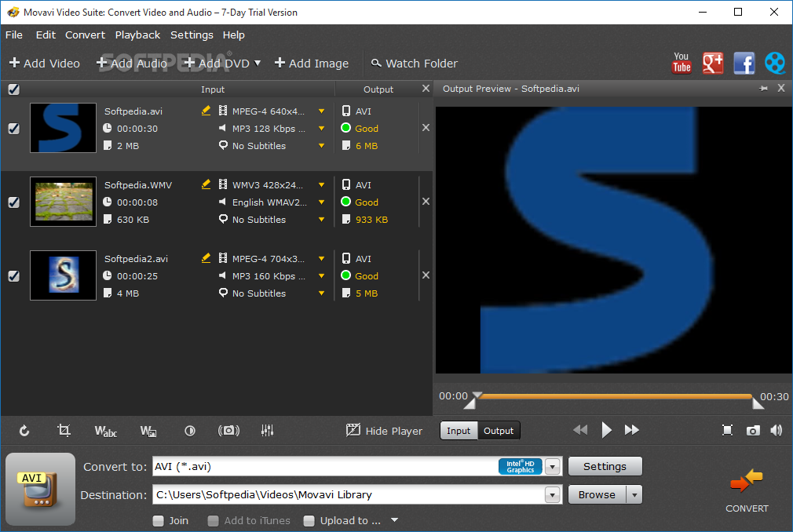Expand the Upload to options arrow

tap(394, 520)
